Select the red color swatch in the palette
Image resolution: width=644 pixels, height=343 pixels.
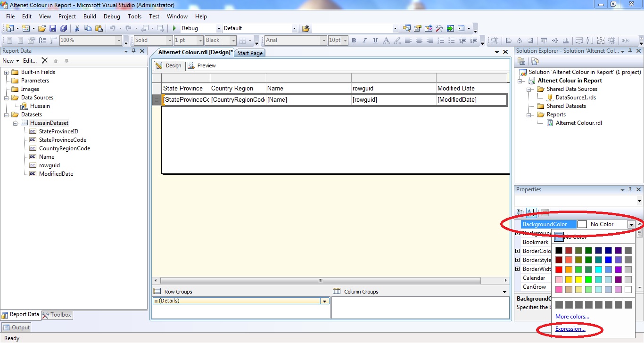point(559,269)
